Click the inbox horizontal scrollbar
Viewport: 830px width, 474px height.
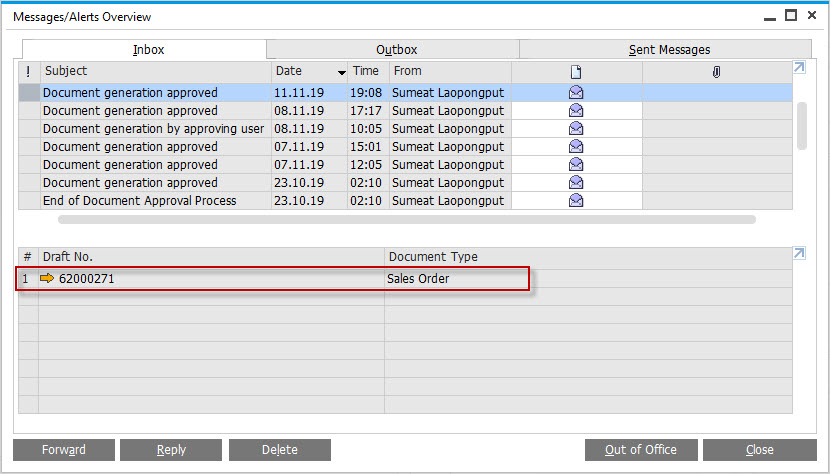click(x=407, y=219)
